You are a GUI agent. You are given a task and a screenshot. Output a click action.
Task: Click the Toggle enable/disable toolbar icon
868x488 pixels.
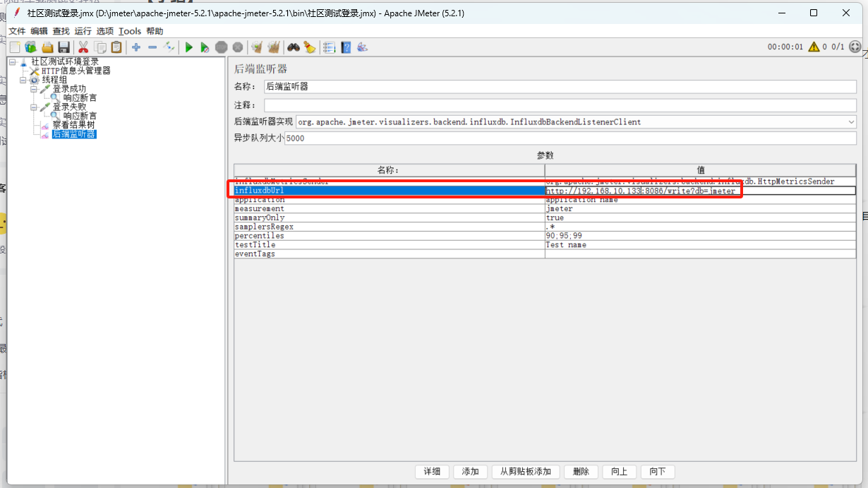pos(169,47)
